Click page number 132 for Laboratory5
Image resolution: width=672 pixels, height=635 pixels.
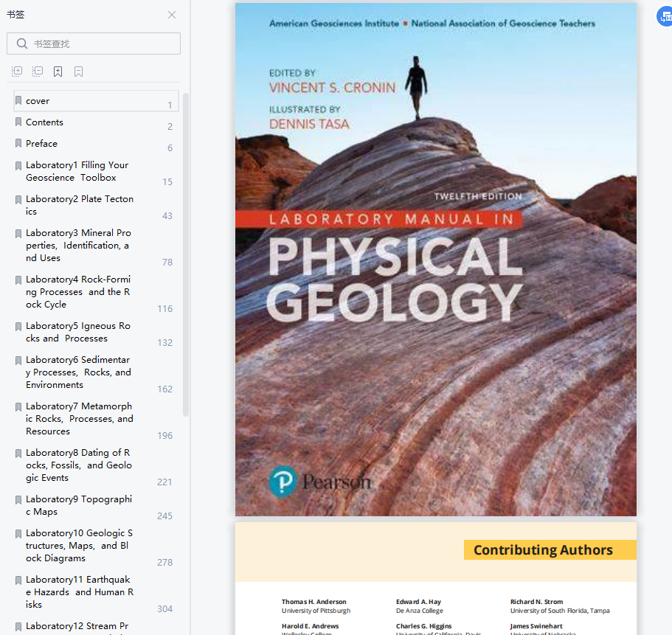pyautogui.click(x=165, y=343)
